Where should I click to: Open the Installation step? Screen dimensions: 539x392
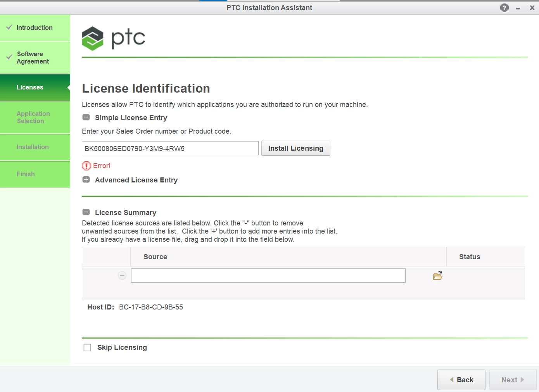(35, 147)
